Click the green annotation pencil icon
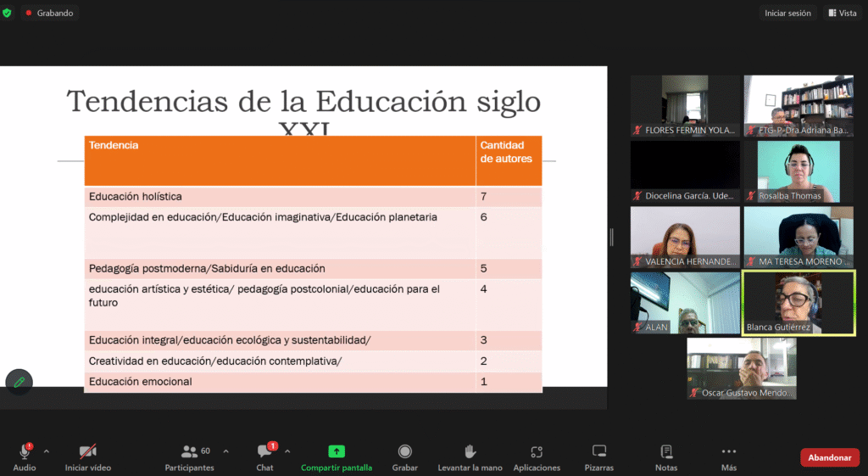The width and height of the screenshot is (868, 476). click(19, 382)
